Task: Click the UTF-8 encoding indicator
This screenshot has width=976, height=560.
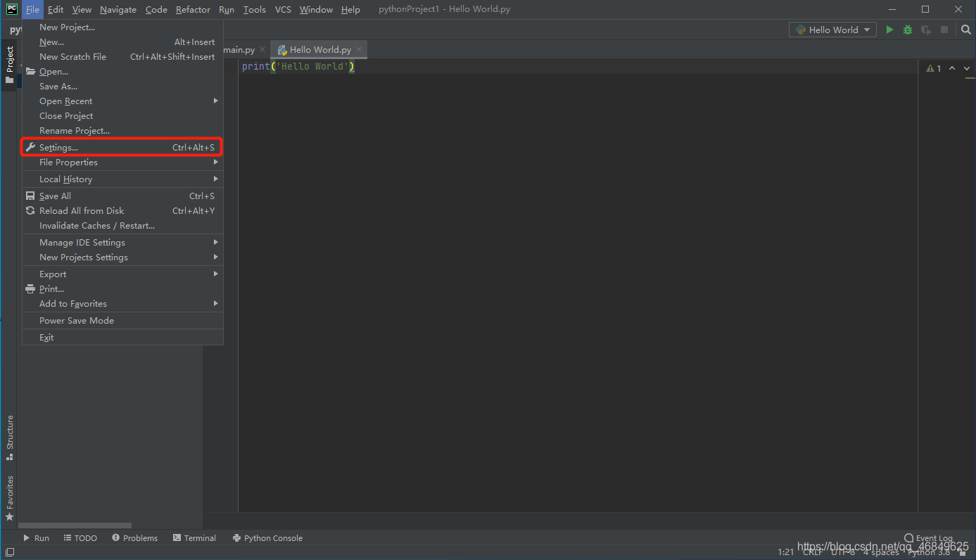Action: click(843, 552)
